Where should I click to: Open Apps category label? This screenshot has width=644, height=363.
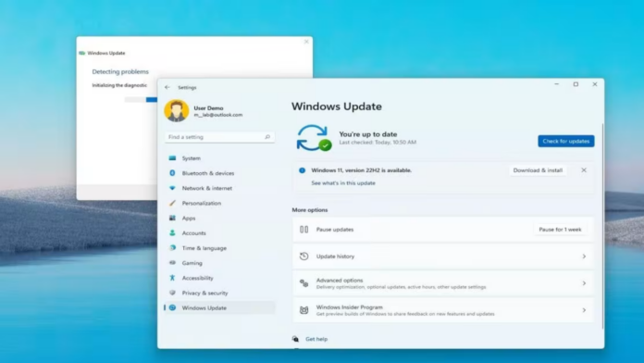click(189, 218)
